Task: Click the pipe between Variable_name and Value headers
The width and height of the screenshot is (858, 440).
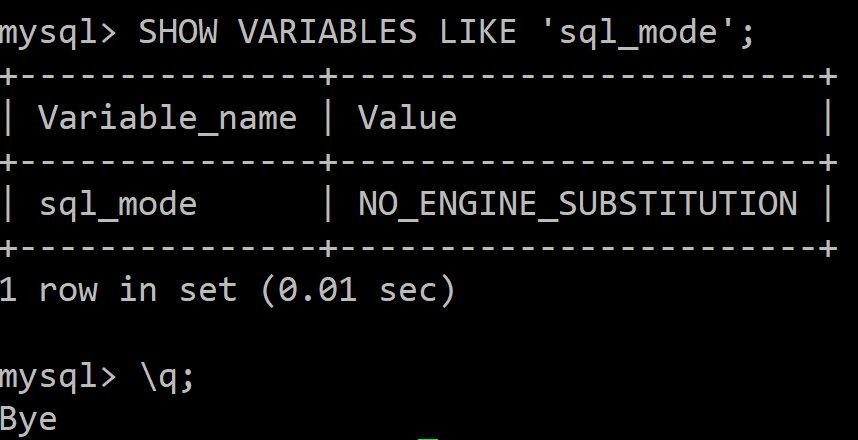Action: 328,118
